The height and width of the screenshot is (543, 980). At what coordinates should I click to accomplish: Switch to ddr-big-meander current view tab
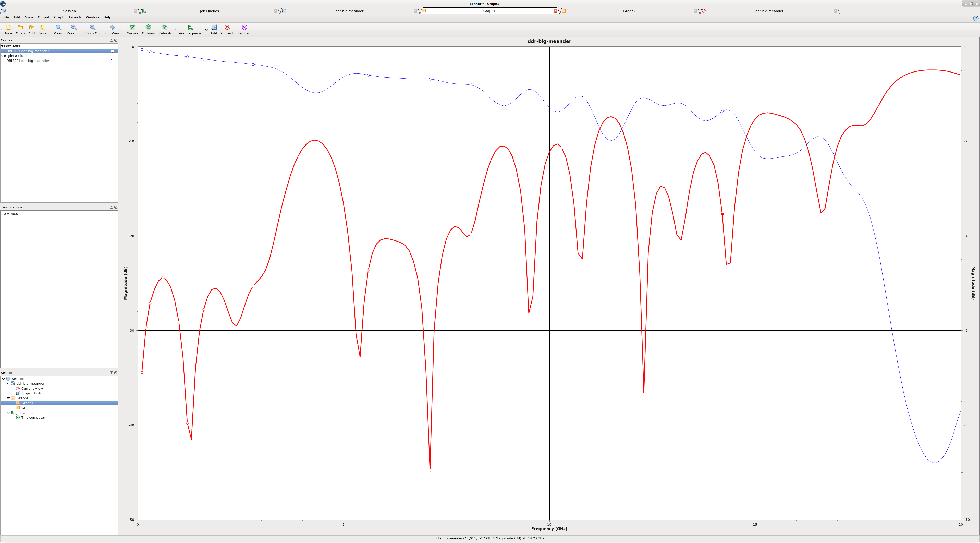769,11
